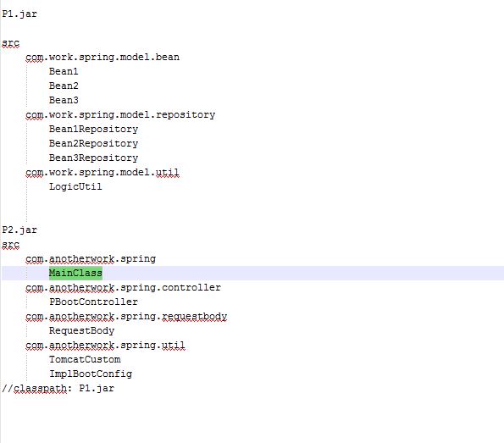Select the com.work.spring.model.repository line

tap(120, 114)
